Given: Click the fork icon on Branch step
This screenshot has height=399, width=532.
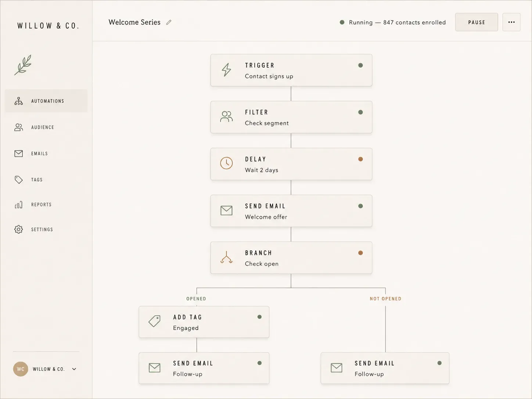Looking at the screenshot, I should point(226,257).
